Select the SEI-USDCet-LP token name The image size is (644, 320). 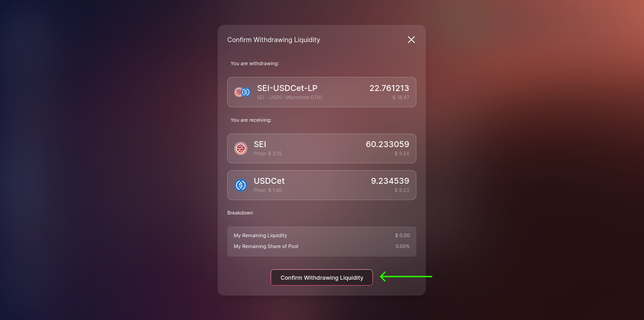(x=287, y=88)
